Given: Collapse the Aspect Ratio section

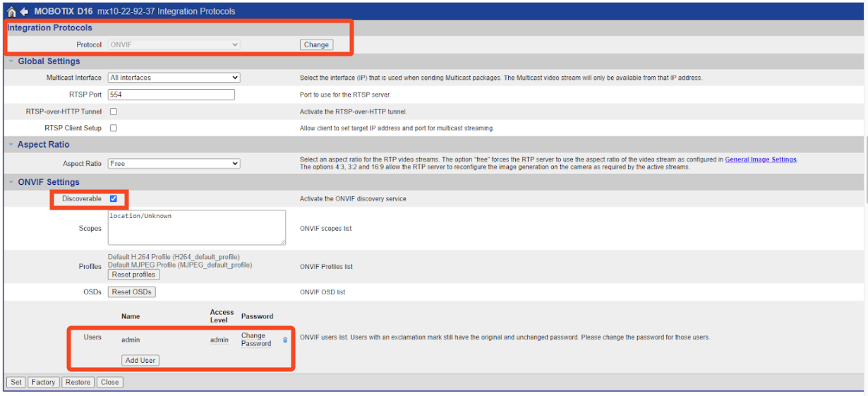Looking at the screenshot, I should (x=11, y=145).
